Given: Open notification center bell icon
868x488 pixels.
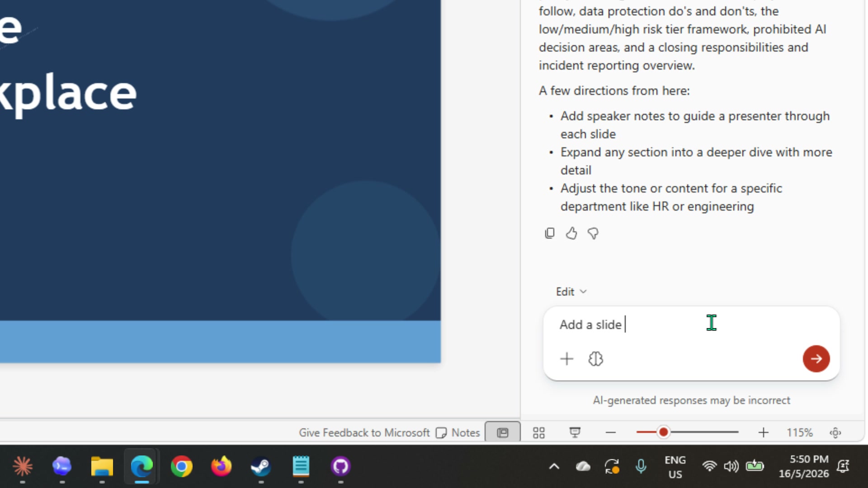Looking at the screenshot, I should (x=843, y=466).
